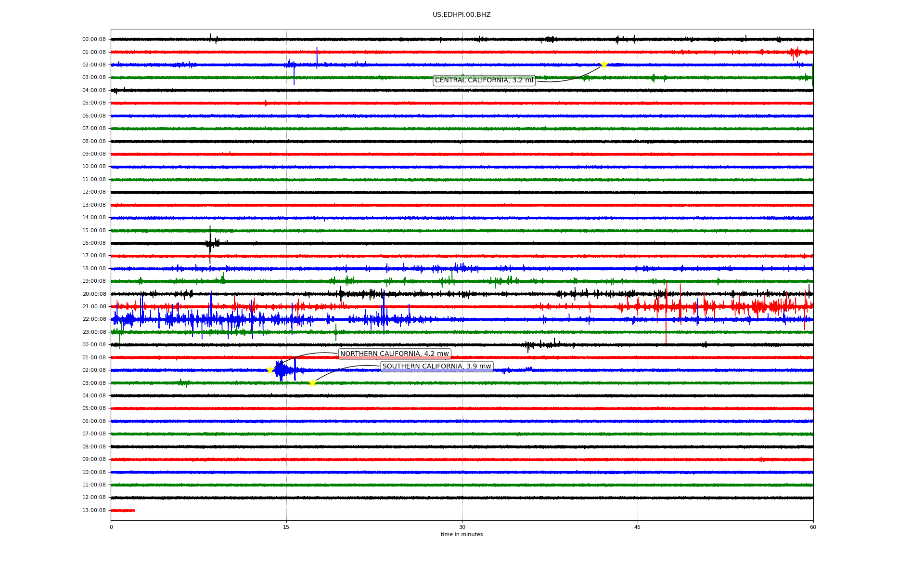Click the short red trace at 13:00:08

[x=123, y=511]
